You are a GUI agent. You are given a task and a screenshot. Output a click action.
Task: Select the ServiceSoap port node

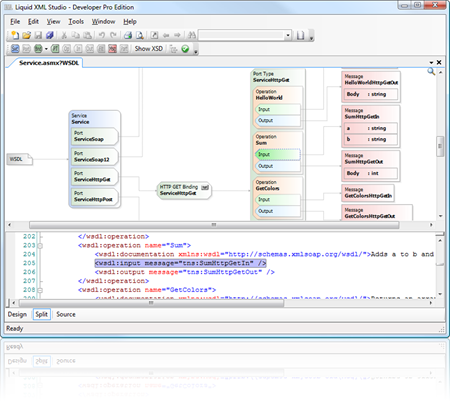coord(95,137)
